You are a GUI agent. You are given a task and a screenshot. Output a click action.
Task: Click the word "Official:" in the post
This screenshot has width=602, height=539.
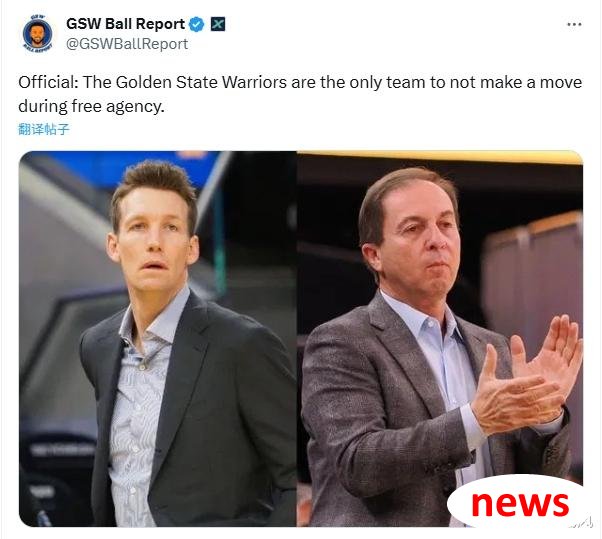pos(48,83)
